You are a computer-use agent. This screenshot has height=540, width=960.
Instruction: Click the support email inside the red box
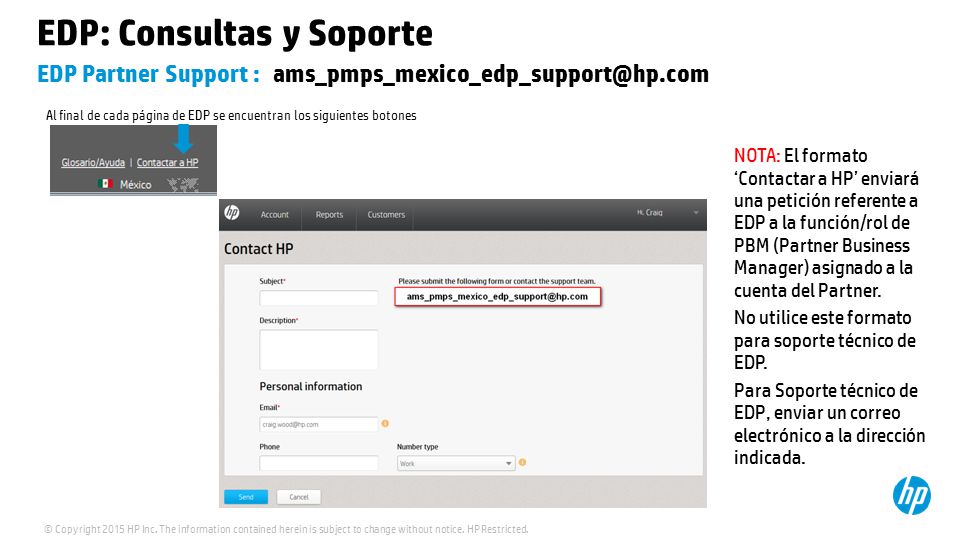point(497,296)
